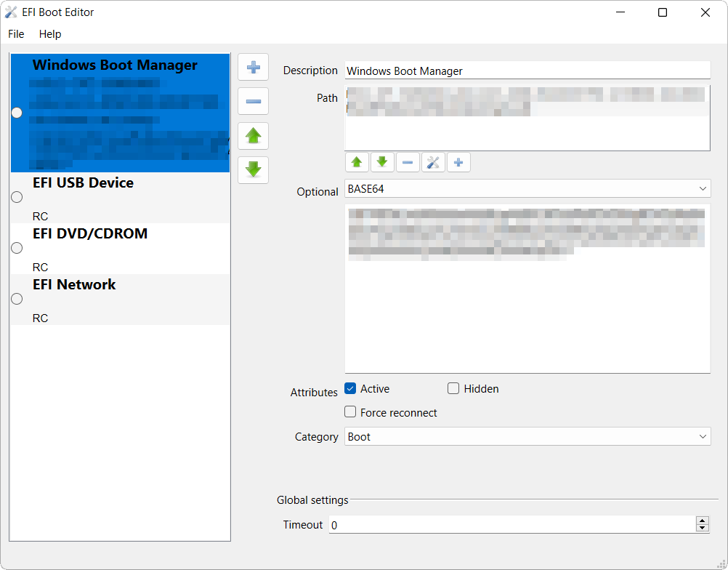This screenshot has height=570, width=728.
Task: Uncheck the Active attribute checkbox
Action: click(x=350, y=388)
